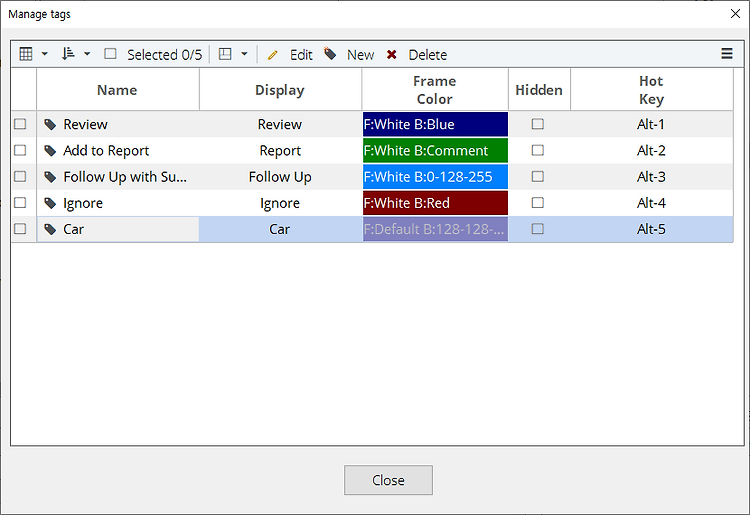Click the F:Default B:128-128 color cell
This screenshot has width=750, height=515.
coord(435,229)
